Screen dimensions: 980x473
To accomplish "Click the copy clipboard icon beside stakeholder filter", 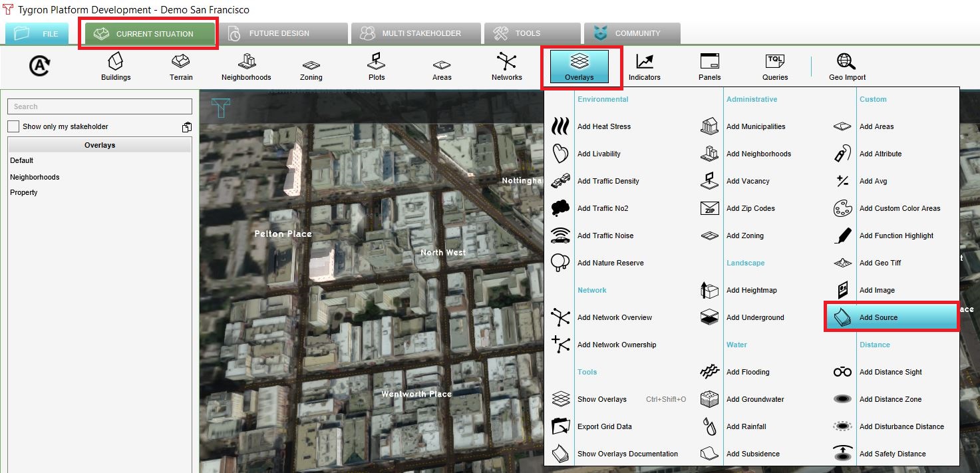I will (x=187, y=127).
